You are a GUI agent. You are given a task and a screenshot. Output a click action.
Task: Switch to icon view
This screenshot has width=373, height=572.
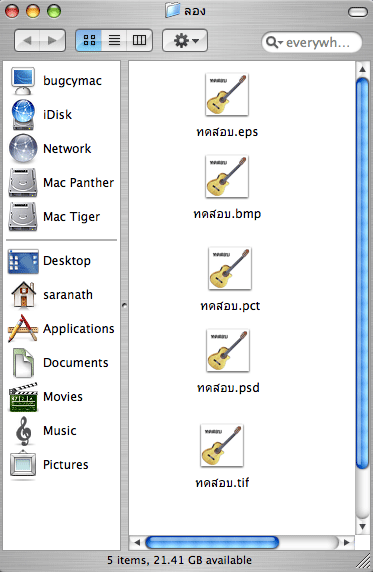pos(89,40)
